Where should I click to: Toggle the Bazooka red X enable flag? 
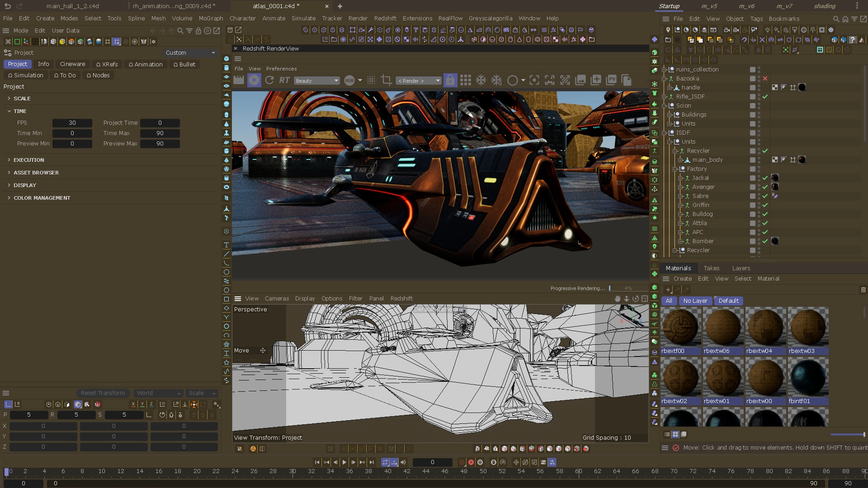coord(765,79)
